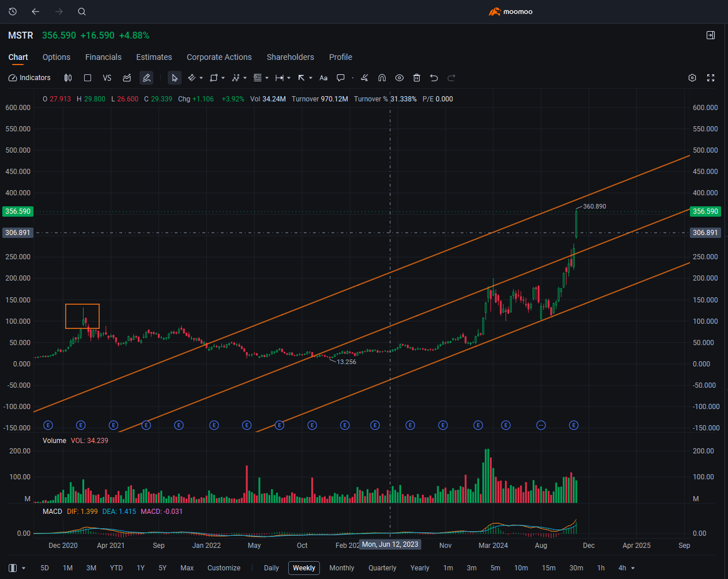Open the VS compare tool
The image size is (728, 579).
tap(107, 78)
